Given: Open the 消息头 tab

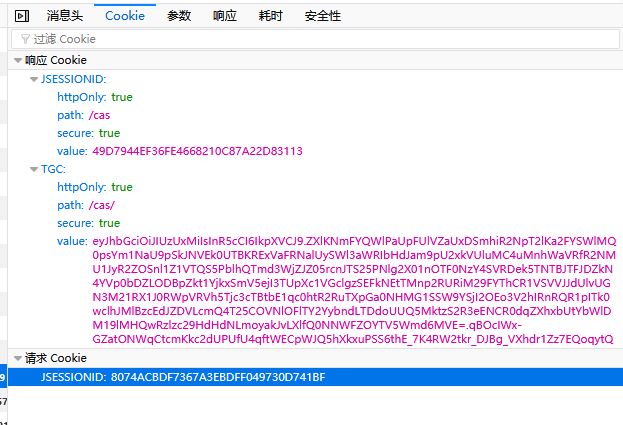Looking at the screenshot, I should 65,16.
